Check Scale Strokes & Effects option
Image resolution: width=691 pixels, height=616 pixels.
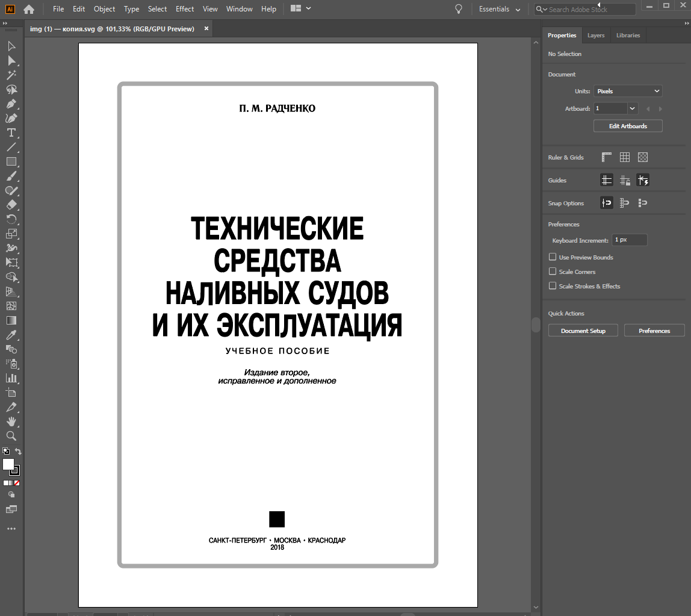tap(553, 286)
